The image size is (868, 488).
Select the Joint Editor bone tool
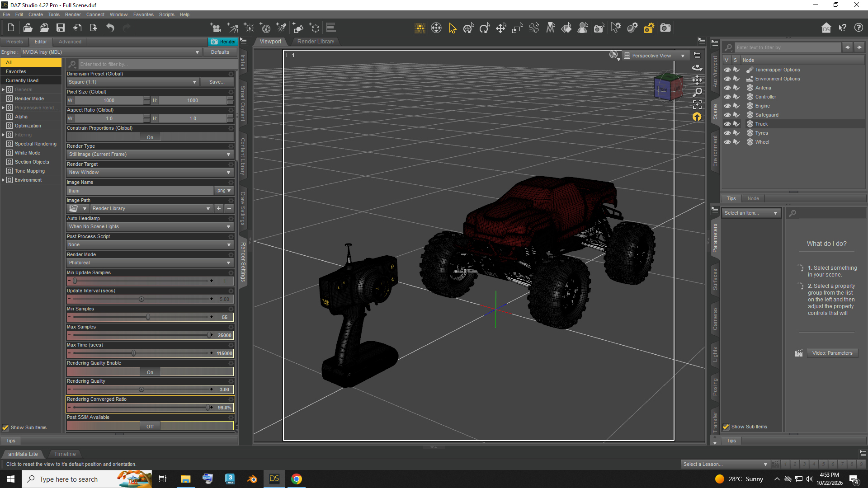(x=534, y=28)
